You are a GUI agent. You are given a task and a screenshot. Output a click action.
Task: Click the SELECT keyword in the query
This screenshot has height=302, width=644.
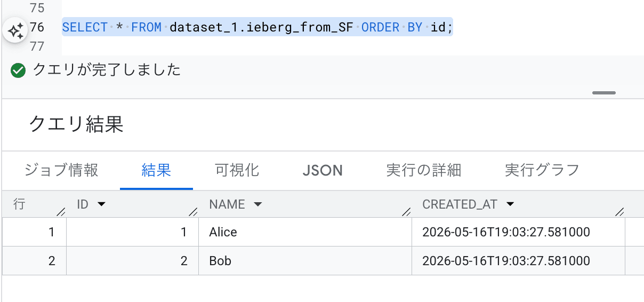coord(85,27)
